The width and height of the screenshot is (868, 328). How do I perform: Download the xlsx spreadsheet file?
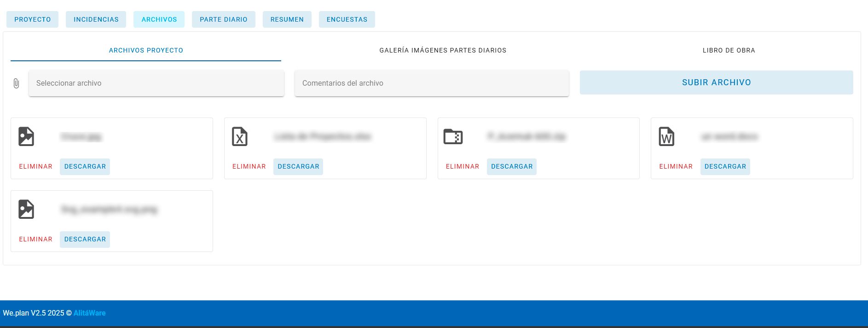tap(298, 167)
